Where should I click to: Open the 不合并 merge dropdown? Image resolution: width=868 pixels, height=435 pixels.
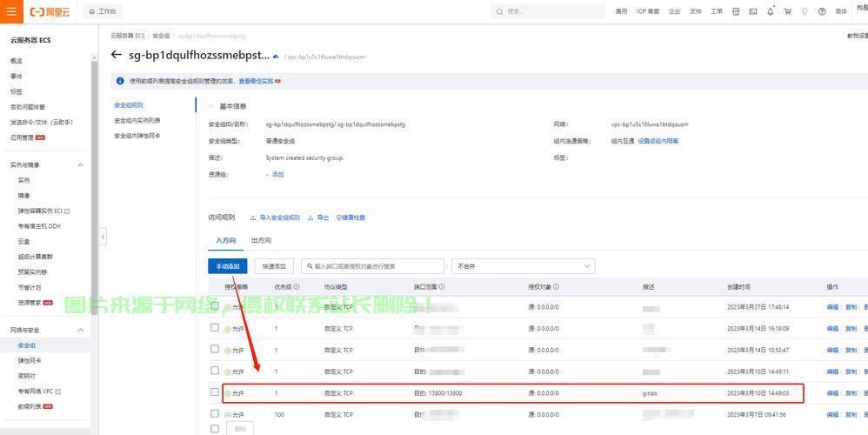[x=523, y=266]
